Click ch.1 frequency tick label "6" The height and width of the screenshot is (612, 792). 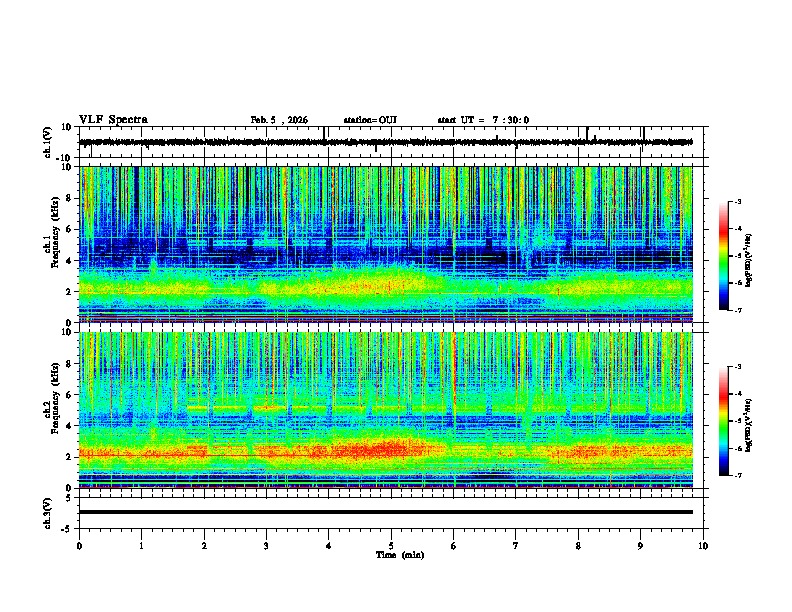(70, 229)
